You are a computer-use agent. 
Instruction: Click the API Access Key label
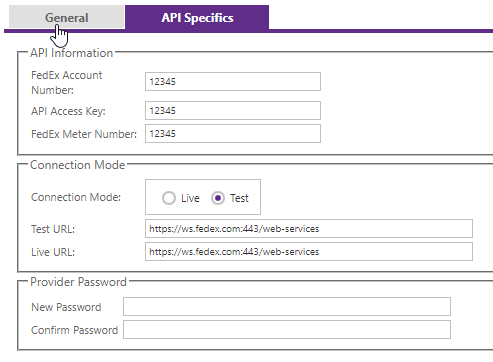68,111
